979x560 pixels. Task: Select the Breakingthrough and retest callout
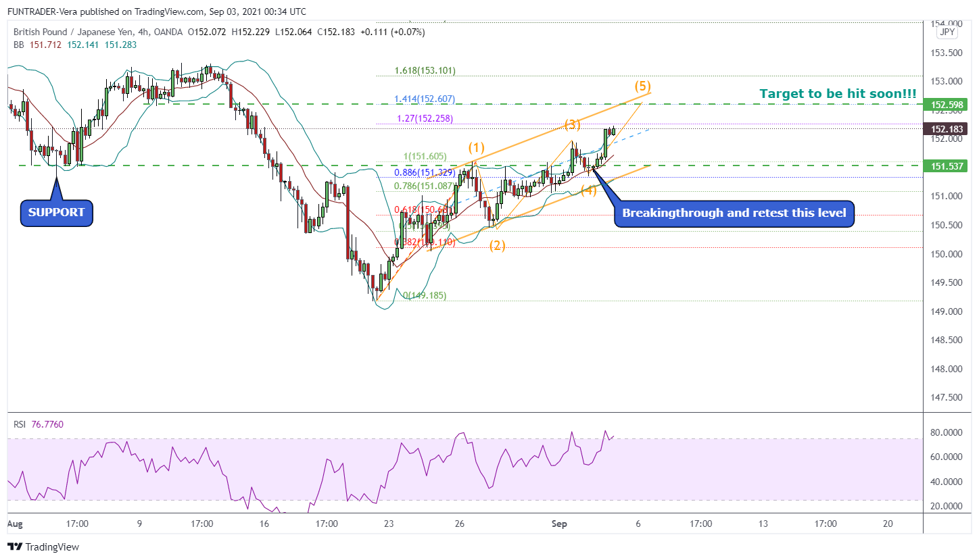point(734,213)
